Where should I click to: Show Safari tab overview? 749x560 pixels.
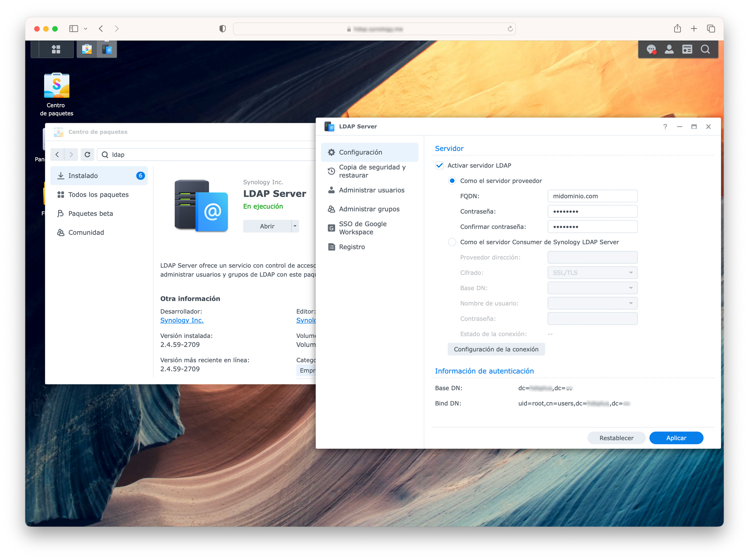tap(711, 28)
